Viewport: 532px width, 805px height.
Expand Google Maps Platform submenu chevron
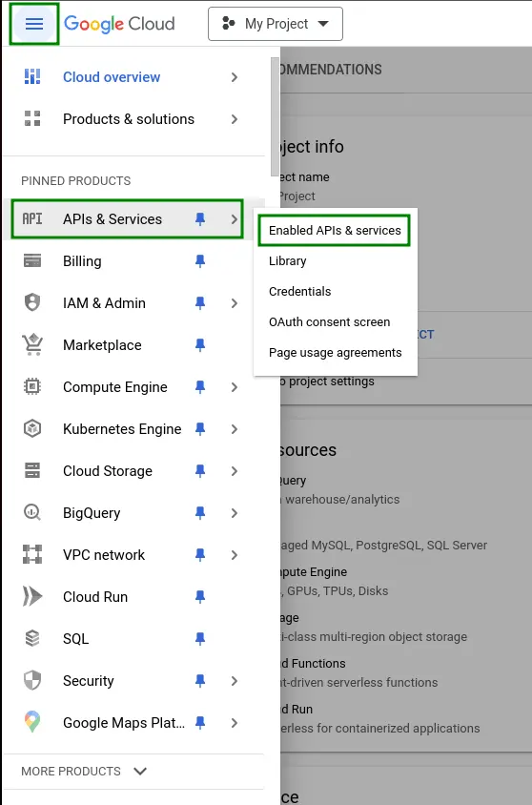tap(235, 723)
